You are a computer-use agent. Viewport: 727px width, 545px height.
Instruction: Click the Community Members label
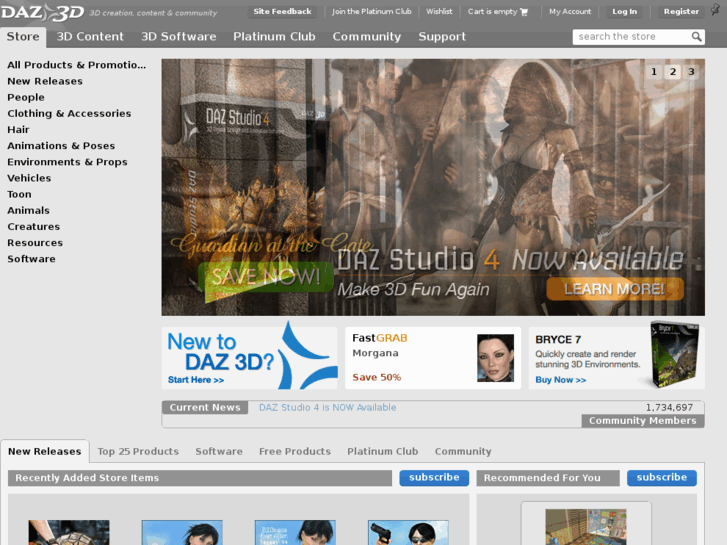click(643, 421)
